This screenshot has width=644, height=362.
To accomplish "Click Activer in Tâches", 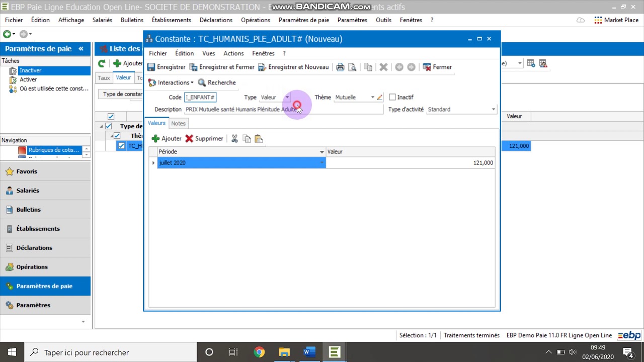I will [28, 79].
